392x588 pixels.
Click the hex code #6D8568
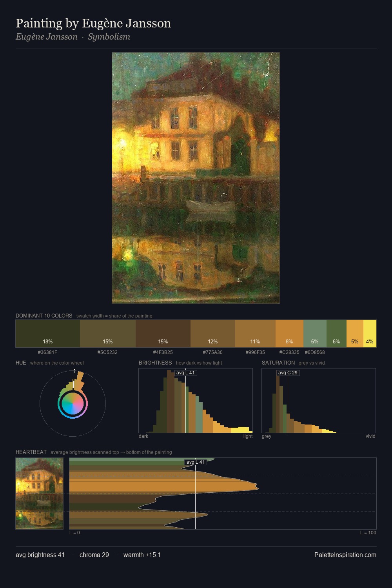[315, 352]
